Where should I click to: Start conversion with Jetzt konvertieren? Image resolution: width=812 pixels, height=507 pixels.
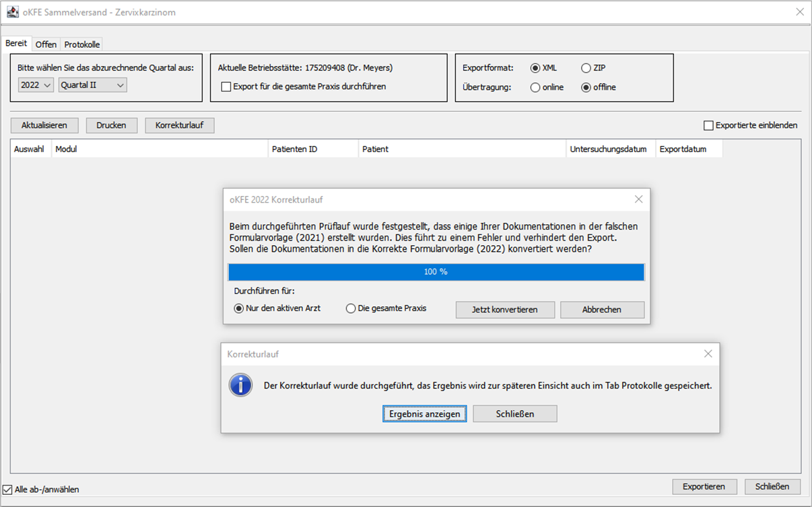pos(505,310)
